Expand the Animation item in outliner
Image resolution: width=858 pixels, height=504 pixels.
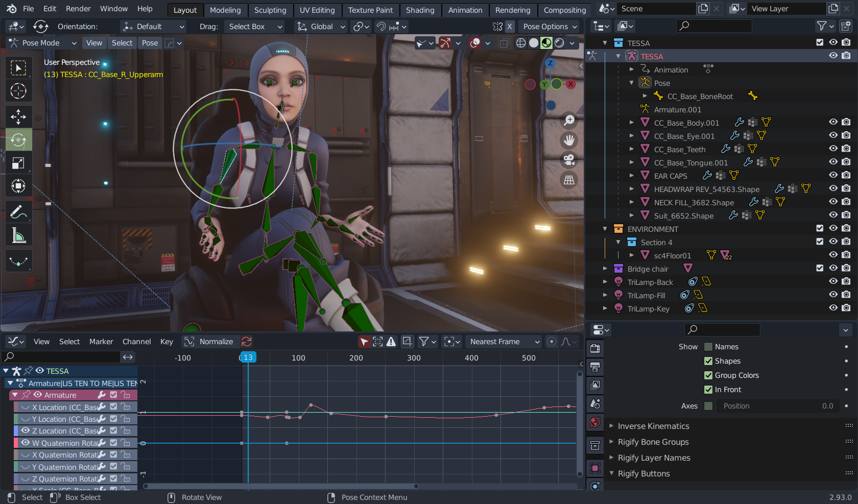(632, 69)
